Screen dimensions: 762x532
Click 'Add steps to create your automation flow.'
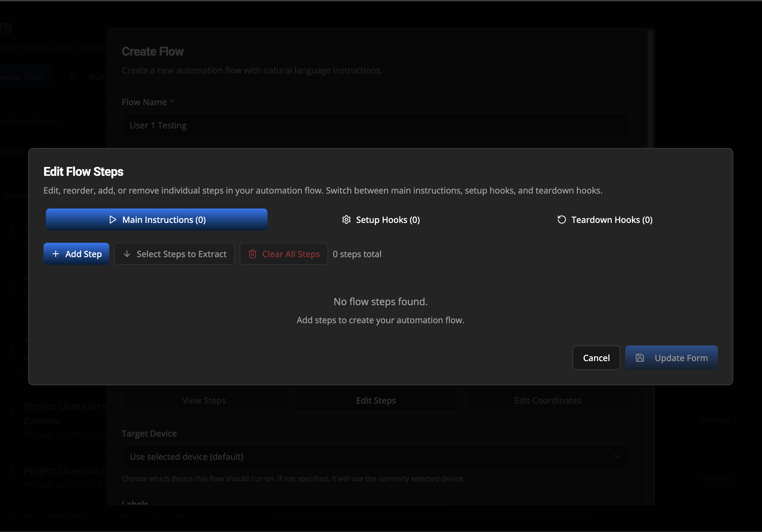(380, 320)
